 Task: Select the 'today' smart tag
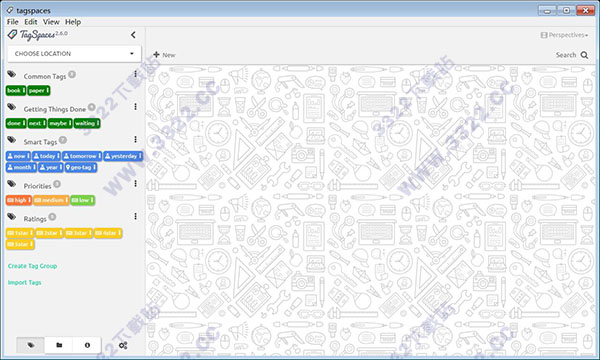click(x=46, y=156)
